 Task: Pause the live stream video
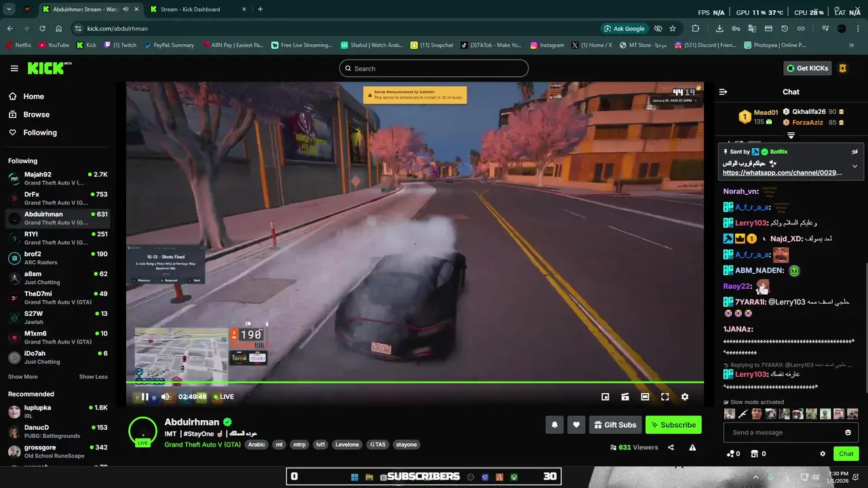tap(144, 397)
